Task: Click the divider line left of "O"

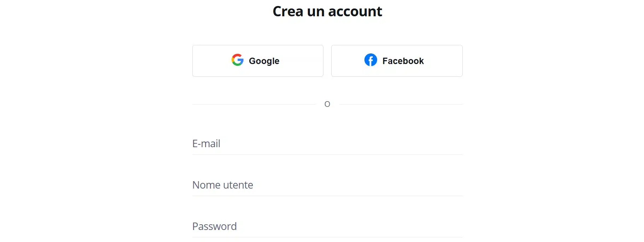Action: point(254,104)
